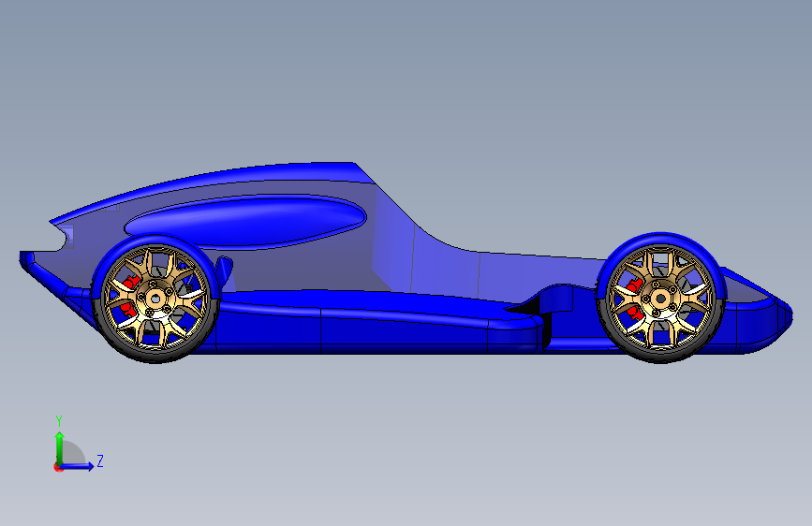
Task: Pick the upper red brake caliper on the wheel near the nose
Action: pos(634,285)
